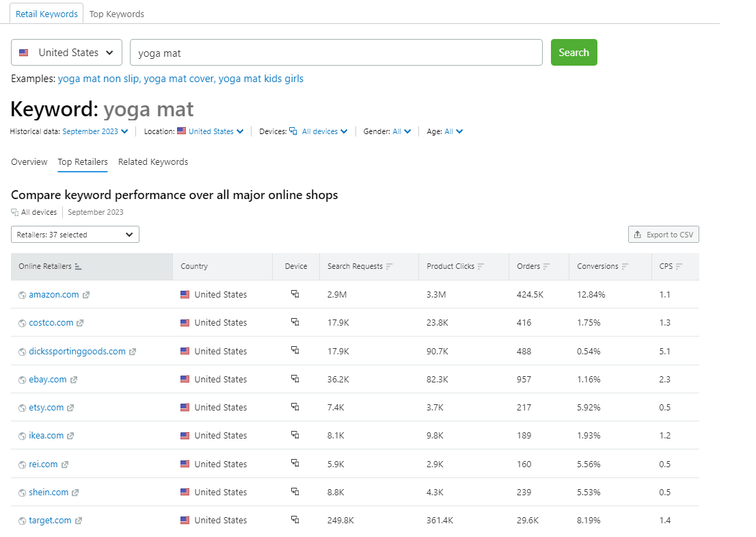Image resolution: width=756 pixels, height=537 pixels.
Task: Open the costco.com retailer link
Action: pos(51,322)
